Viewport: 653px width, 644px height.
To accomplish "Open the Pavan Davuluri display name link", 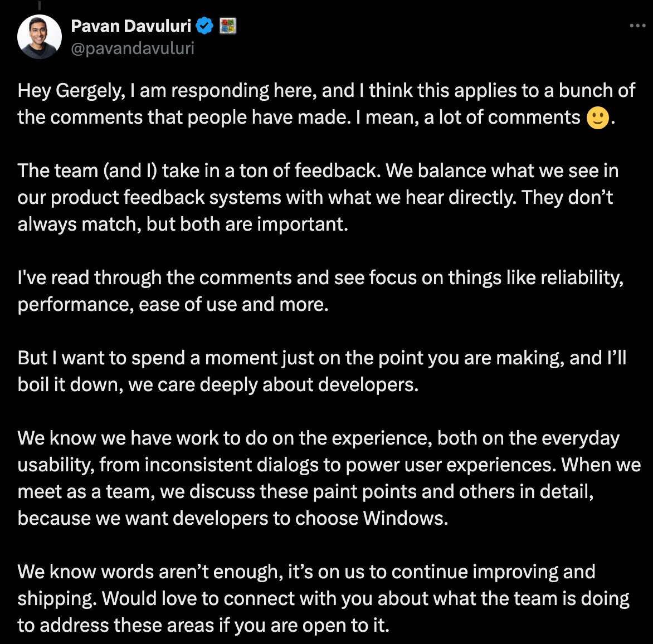I will pyautogui.click(x=131, y=26).
